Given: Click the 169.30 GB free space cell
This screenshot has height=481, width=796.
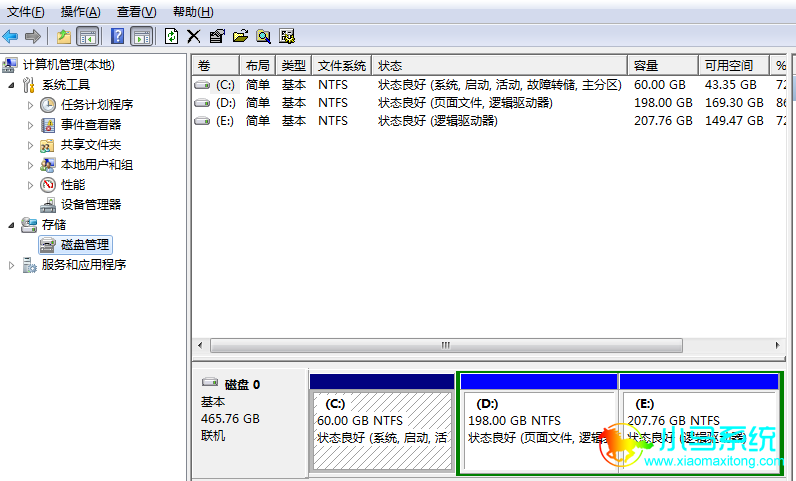Looking at the screenshot, I should point(734,103).
